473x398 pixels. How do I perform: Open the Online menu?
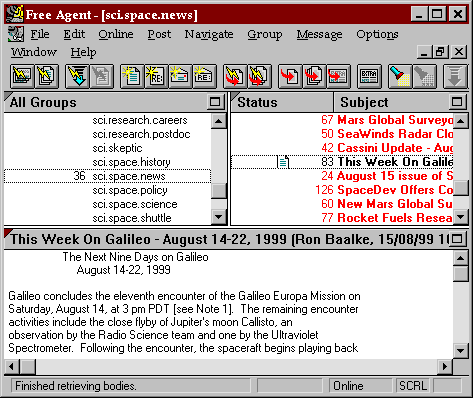click(x=116, y=34)
